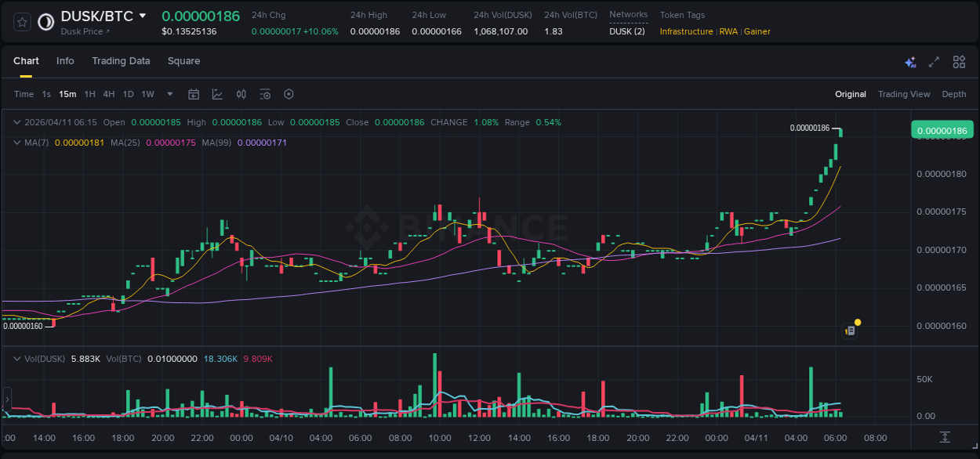Open the DUSK/BTC pair dropdown

coord(141,15)
